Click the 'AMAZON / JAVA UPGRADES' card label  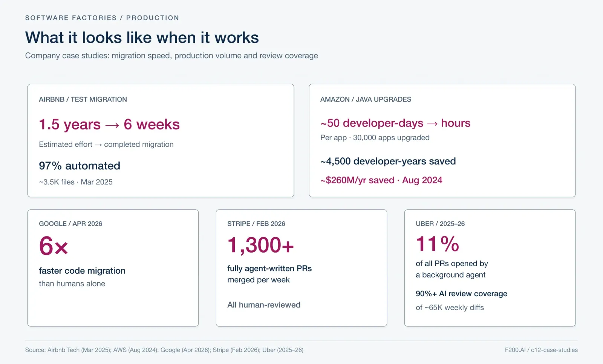click(x=366, y=99)
